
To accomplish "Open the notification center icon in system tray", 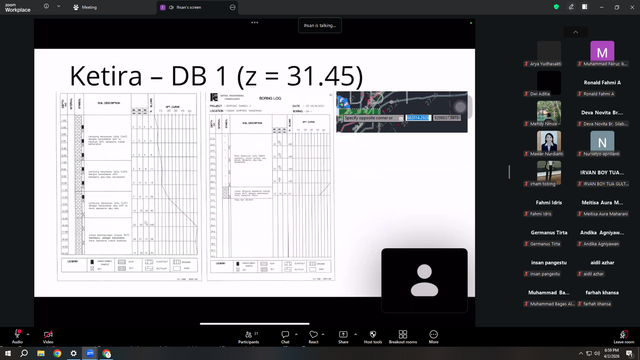I will [629, 353].
